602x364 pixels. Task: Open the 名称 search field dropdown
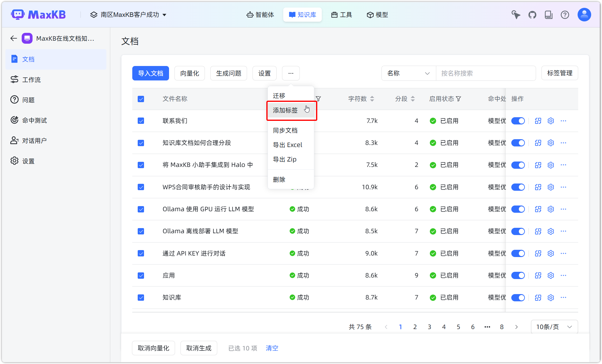408,73
